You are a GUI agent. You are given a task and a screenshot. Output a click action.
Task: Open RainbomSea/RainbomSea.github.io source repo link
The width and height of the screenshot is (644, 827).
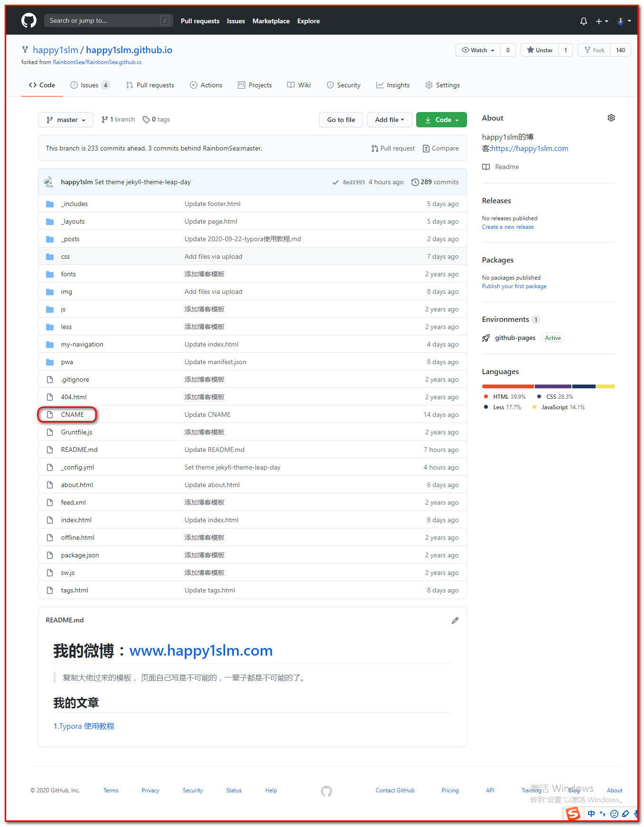click(x=97, y=62)
